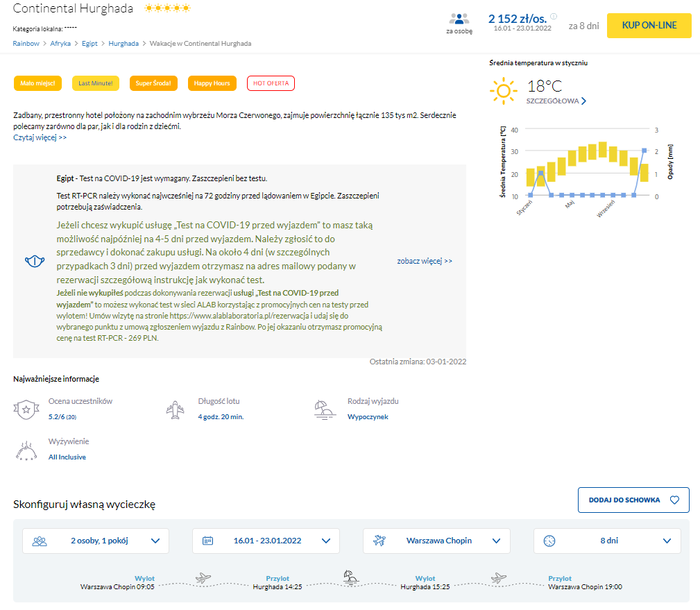Image resolution: width=700 pixels, height=610 pixels.
Task: Click the sun weather icon
Action: click(504, 91)
